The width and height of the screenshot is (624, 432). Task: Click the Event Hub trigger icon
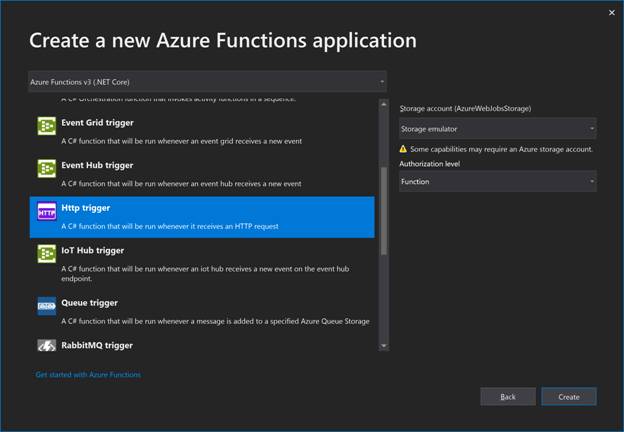(x=47, y=169)
